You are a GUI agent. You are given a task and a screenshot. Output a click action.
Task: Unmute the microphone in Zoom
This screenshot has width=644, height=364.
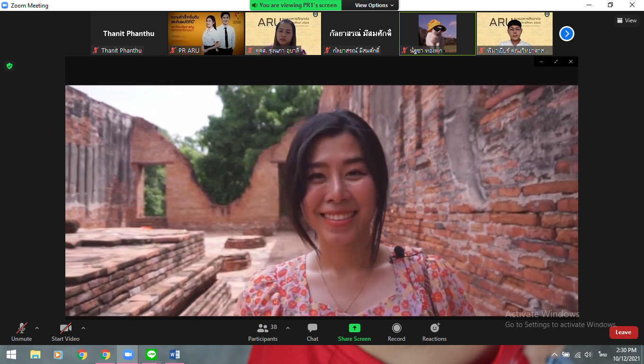coord(21,332)
